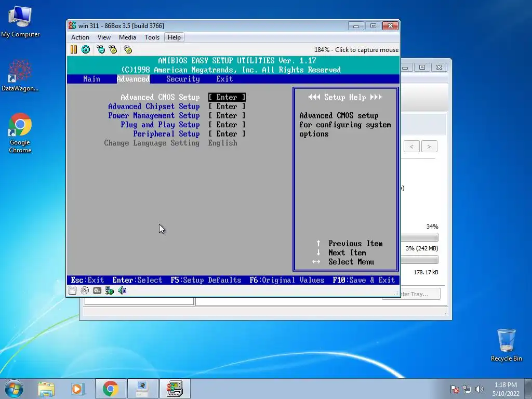
Task: Click the forward arrow button in background window
Action: pos(429,147)
